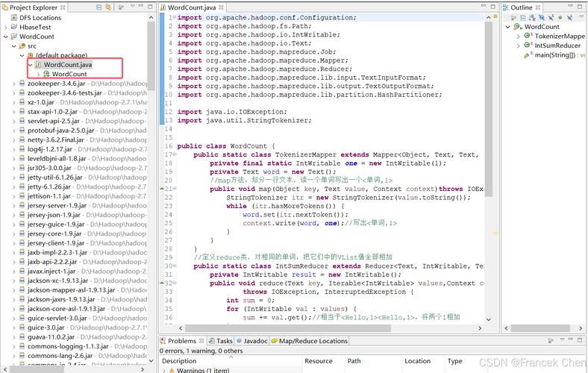This screenshot has height=373, width=588.
Task: Select the Javadoc tab
Action: [x=255, y=341]
